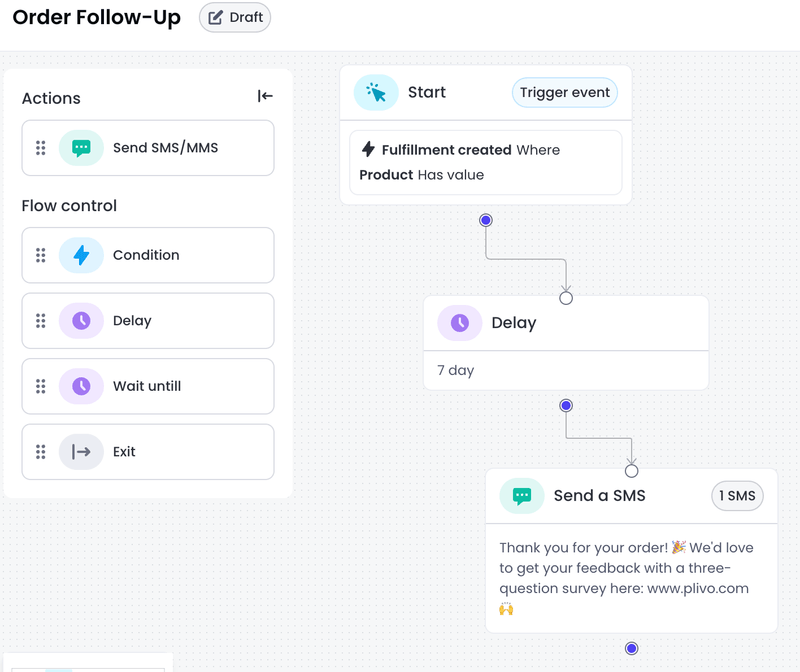This screenshot has width=800, height=672.
Task: Click the drag handle next to Exit
Action: click(41, 452)
